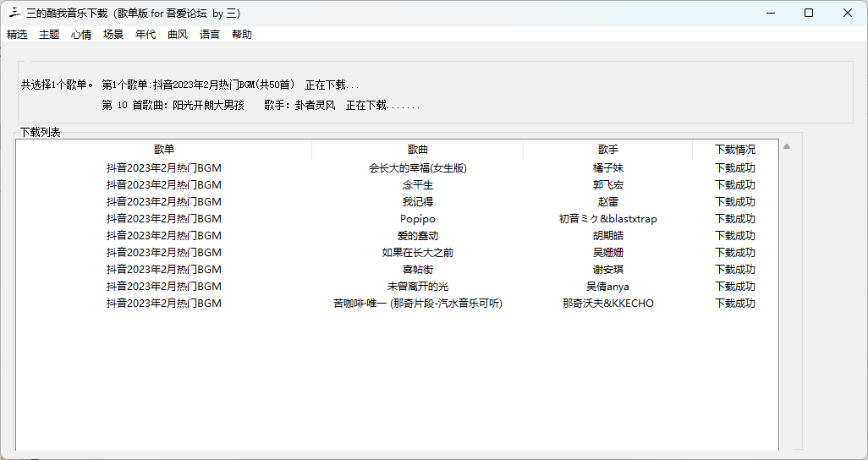Minimize the 酷我音乐下载 window
The image size is (868, 460).
770,13
